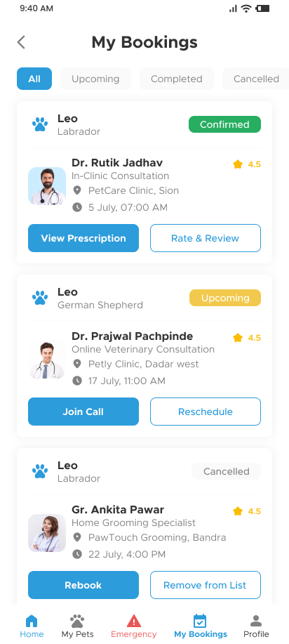The image size is (289, 644).
Task: Select the All filter chip
Action: click(34, 79)
